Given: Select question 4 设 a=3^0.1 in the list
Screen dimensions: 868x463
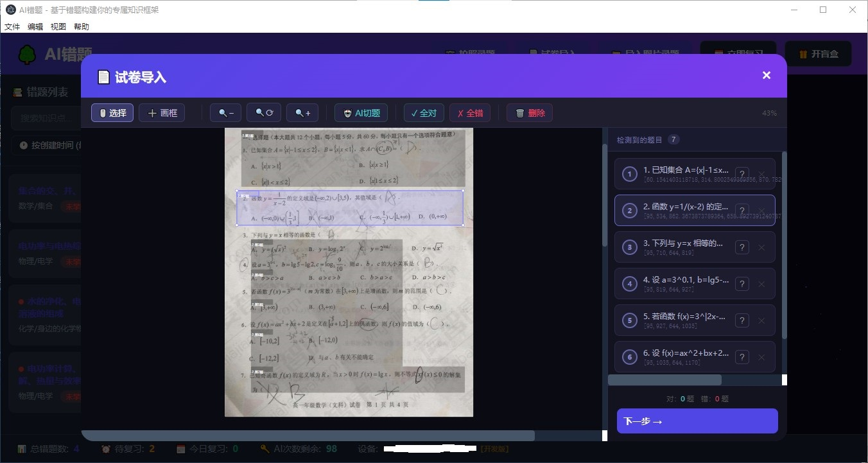Looking at the screenshot, I should [695, 284].
